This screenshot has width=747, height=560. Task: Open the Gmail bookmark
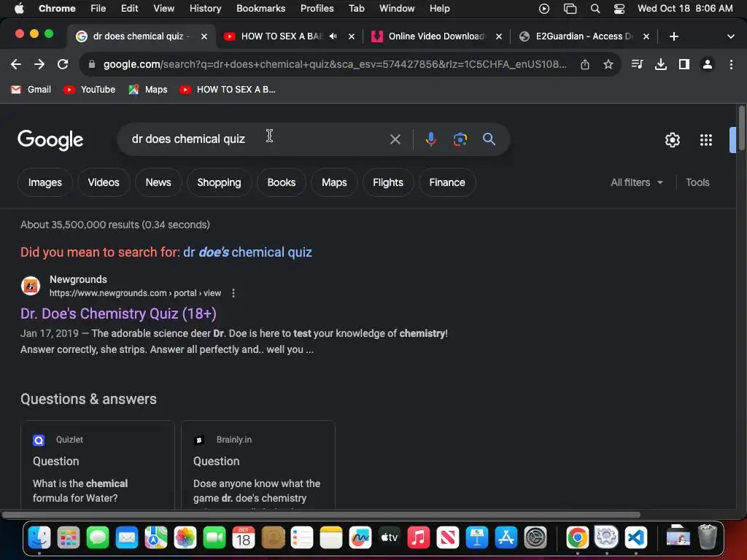click(x=31, y=90)
